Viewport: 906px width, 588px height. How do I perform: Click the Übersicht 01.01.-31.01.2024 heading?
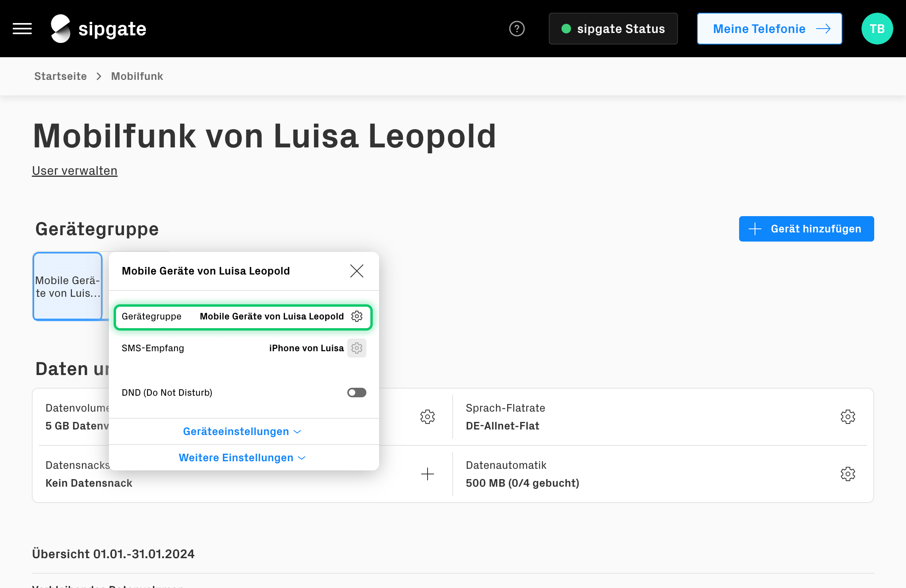[113, 554]
